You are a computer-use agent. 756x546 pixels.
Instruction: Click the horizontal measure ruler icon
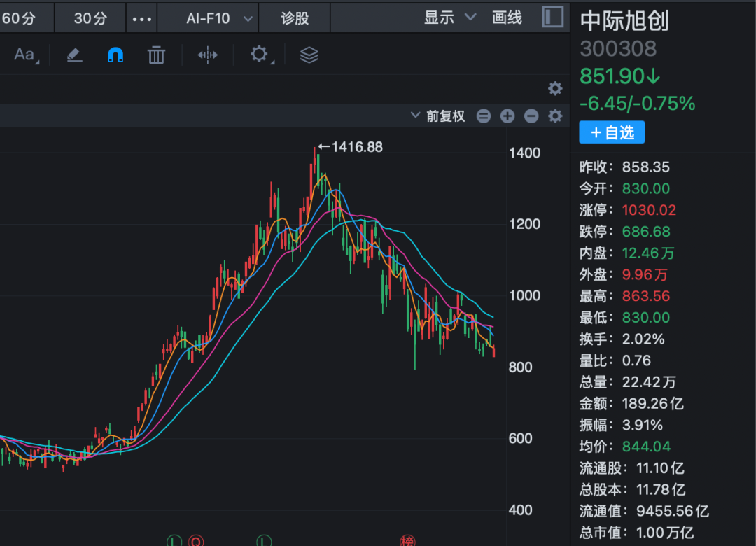(208, 55)
